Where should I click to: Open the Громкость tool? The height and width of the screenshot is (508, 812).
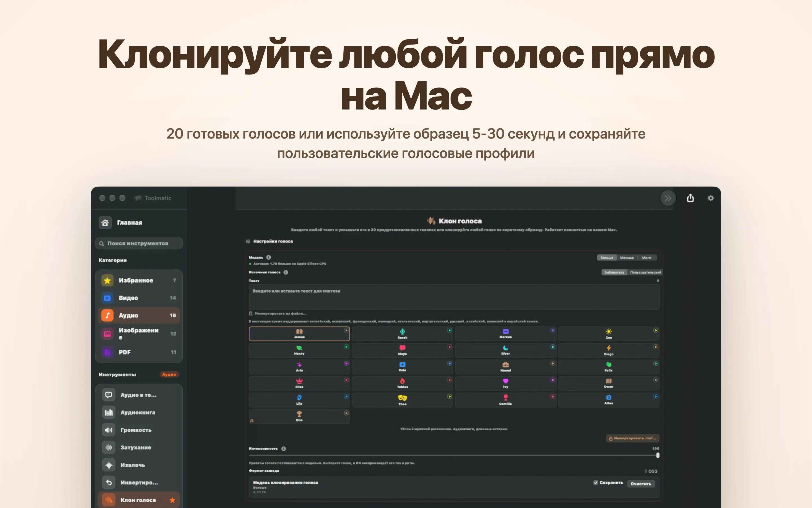click(x=139, y=430)
